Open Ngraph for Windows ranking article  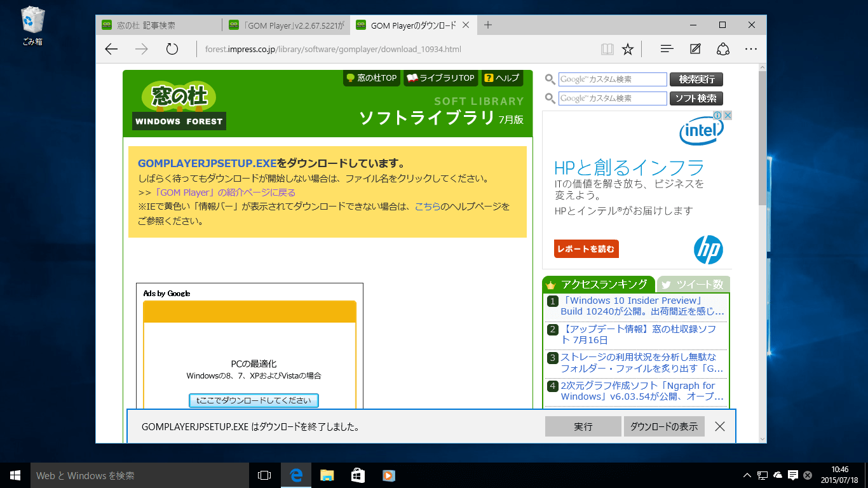click(641, 391)
